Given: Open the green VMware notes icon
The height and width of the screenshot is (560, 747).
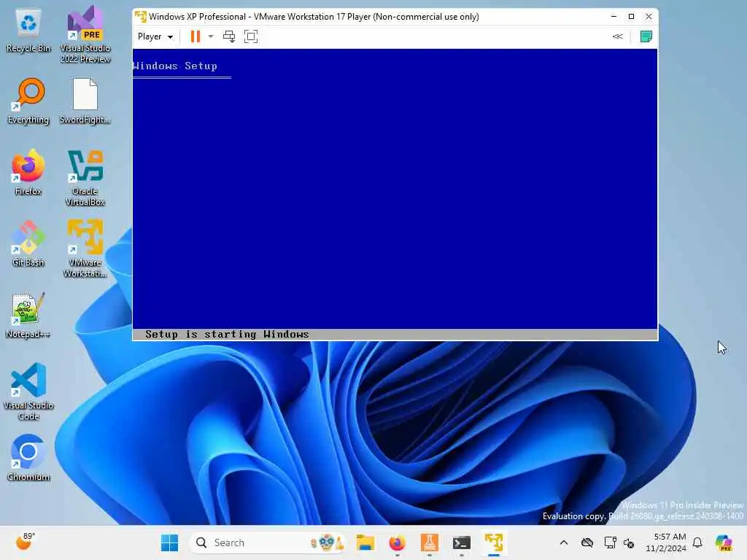Looking at the screenshot, I should pyautogui.click(x=646, y=36).
